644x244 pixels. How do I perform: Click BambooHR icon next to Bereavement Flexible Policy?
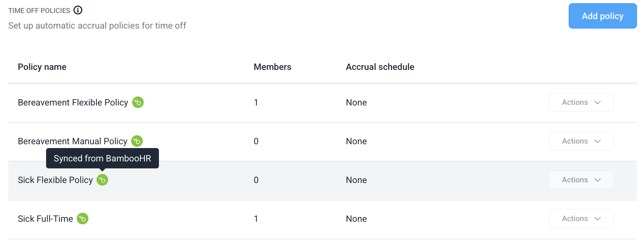point(138,102)
